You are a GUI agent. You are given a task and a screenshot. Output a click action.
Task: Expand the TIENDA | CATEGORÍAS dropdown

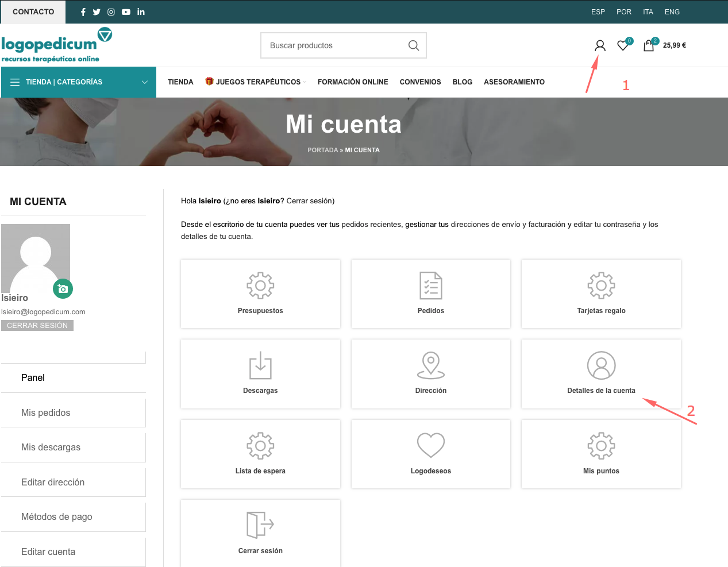[79, 82]
